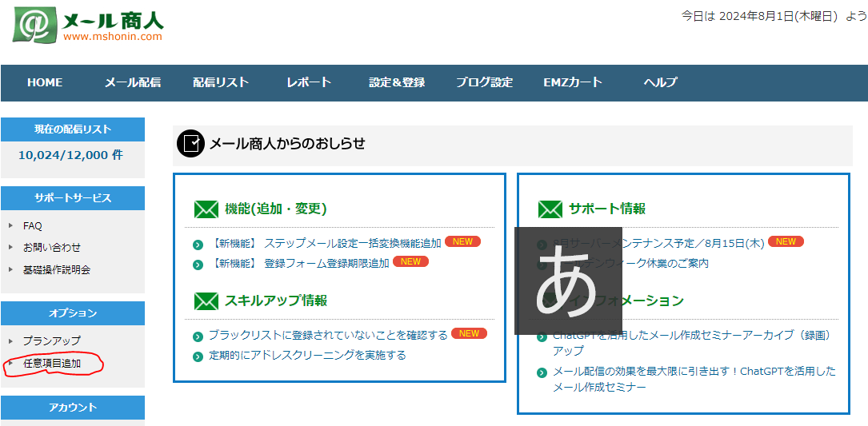This screenshot has width=868, height=426.
Task: Open the お問い合わせ link
Action: coord(52,247)
